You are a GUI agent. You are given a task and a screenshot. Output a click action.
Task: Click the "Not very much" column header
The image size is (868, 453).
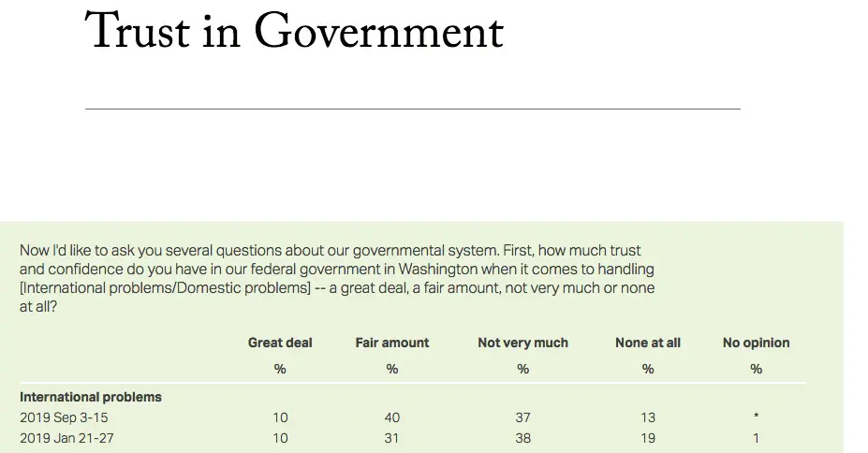point(522,343)
